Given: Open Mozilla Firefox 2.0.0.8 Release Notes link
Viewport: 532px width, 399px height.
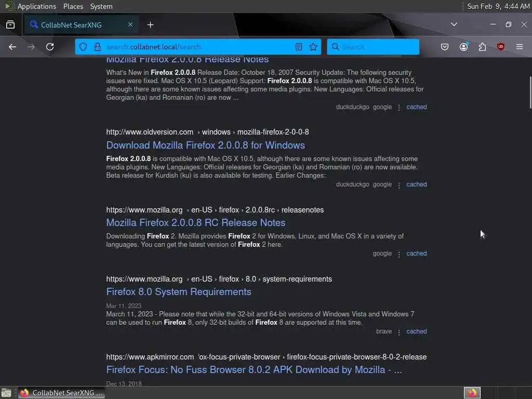Looking at the screenshot, I should click(x=187, y=60).
